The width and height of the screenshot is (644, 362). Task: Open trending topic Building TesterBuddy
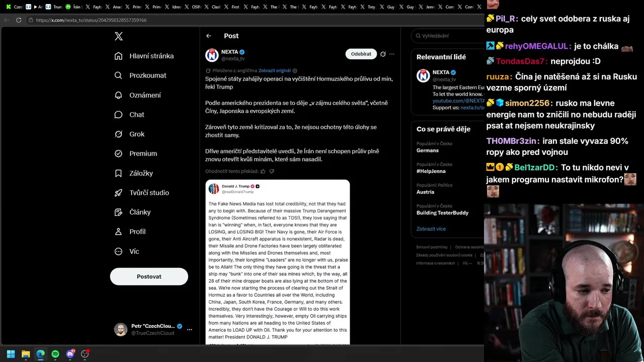(x=442, y=213)
